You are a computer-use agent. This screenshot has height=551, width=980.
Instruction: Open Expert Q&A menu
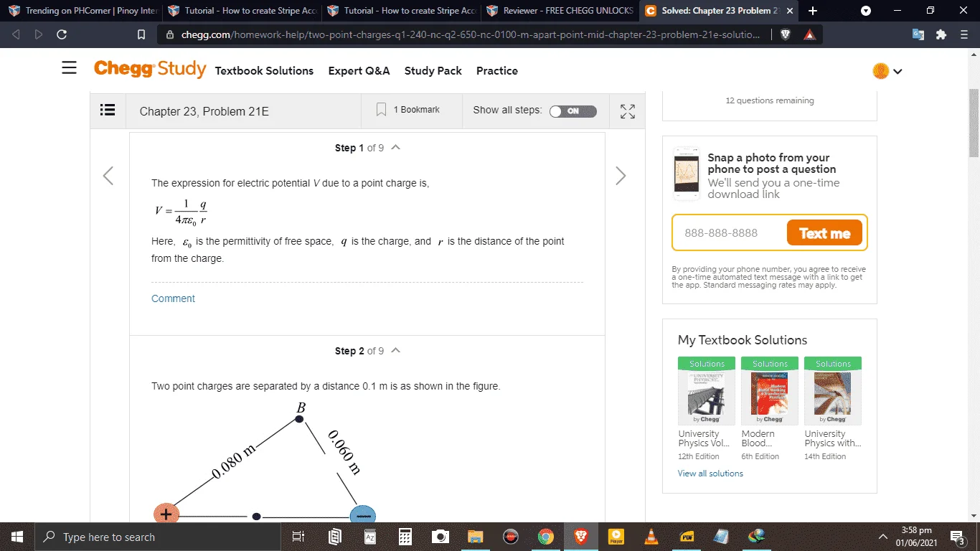point(359,70)
